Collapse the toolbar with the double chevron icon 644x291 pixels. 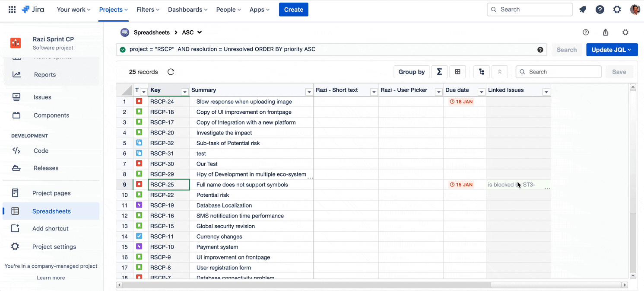coord(500,71)
